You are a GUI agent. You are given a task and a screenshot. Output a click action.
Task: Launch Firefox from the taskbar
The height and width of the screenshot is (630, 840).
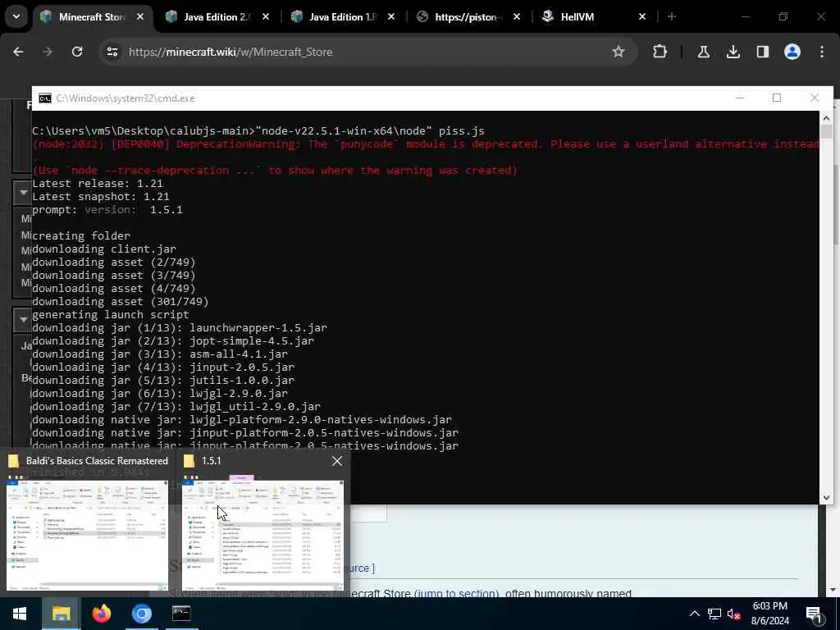click(x=101, y=614)
